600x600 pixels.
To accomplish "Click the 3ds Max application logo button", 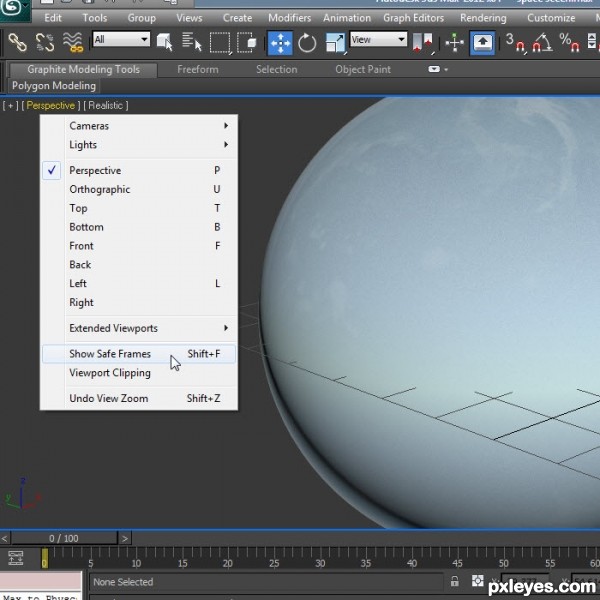I will click(x=15, y=9).
